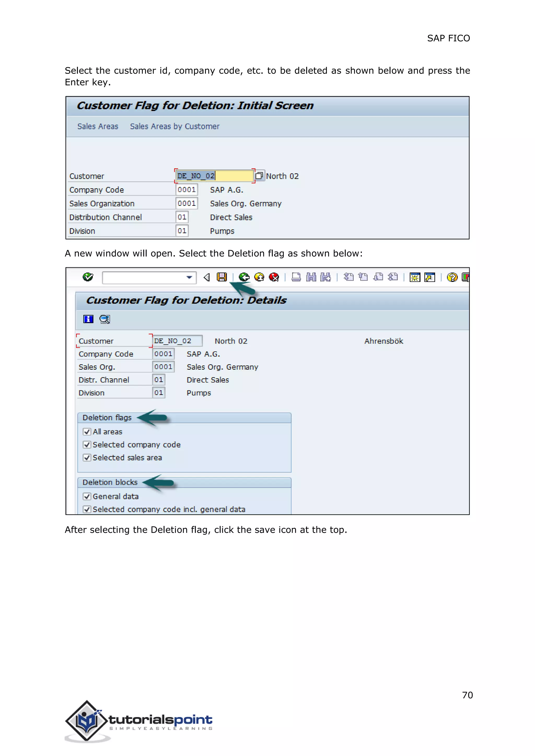
Task: Click the Previous Page icon
Action: point(363,277)
